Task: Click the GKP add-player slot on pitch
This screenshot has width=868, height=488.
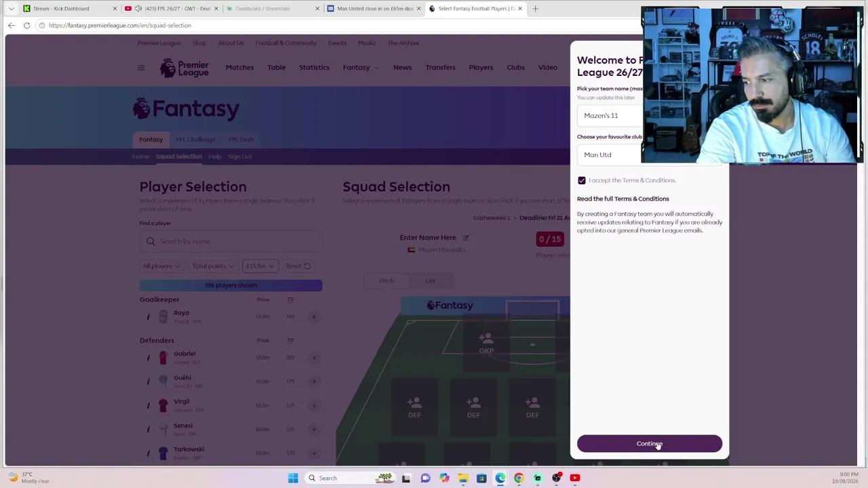Action: click(486, 342)
